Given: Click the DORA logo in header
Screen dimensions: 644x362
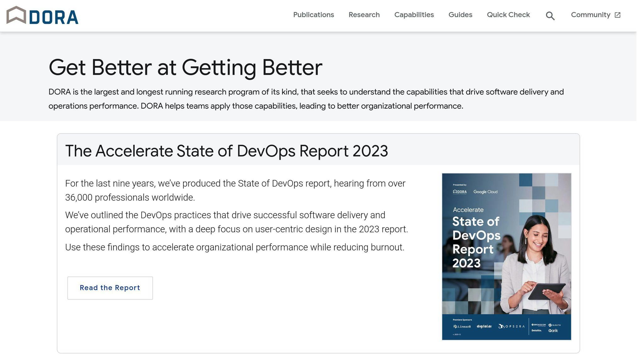Looking at the screenshot, I should pyautogui.click(x=42, y=15).
